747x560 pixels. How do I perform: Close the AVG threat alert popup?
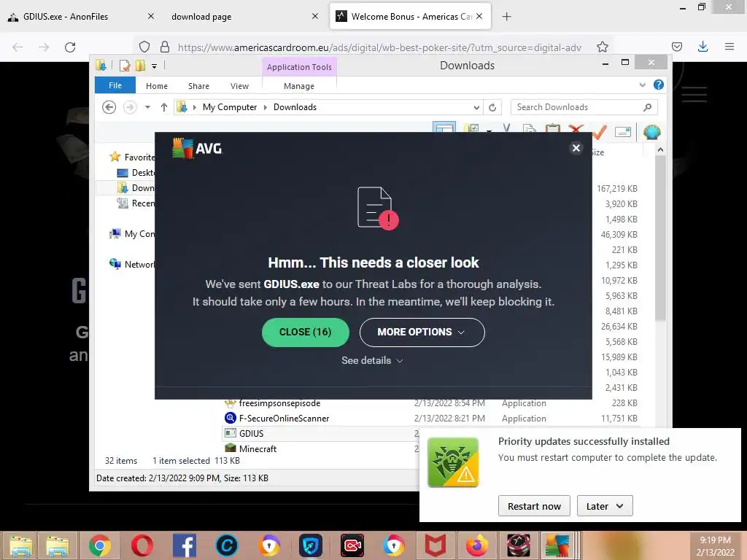[x=576, y=148]
